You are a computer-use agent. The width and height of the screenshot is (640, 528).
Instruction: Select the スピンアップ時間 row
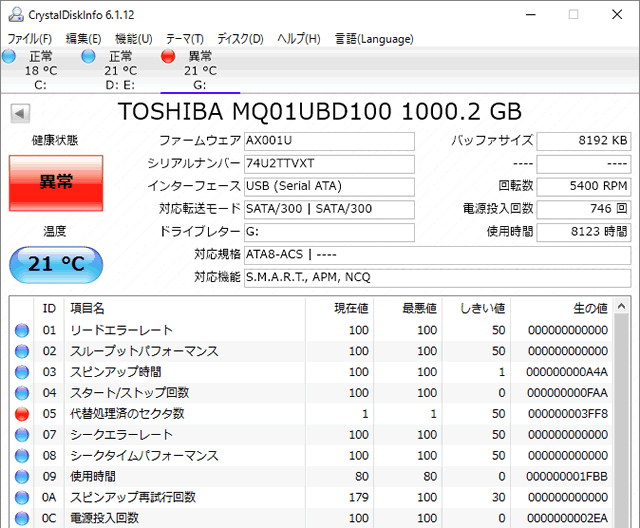tap(310, 372)
